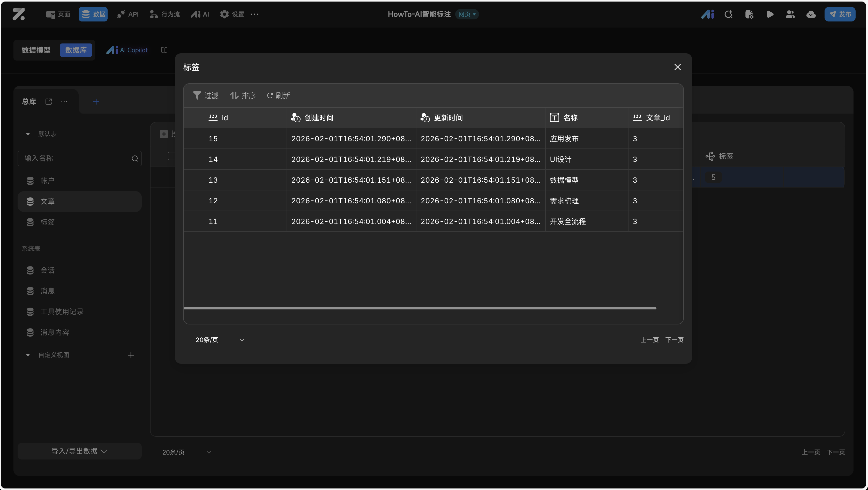Click the search icon in name input

(135, 158)
